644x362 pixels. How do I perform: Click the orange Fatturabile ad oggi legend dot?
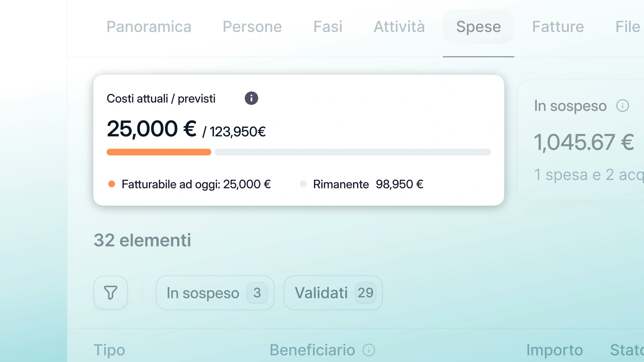pyautogui.click(x=112, y=184)
